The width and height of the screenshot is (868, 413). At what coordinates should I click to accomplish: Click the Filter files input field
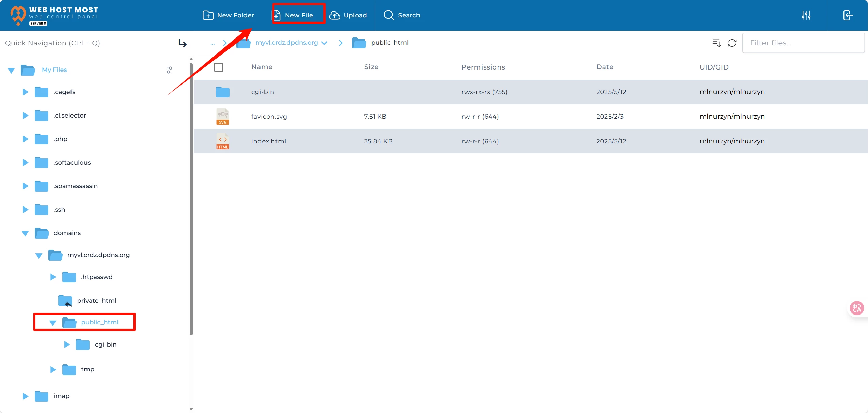coord(803,43)
